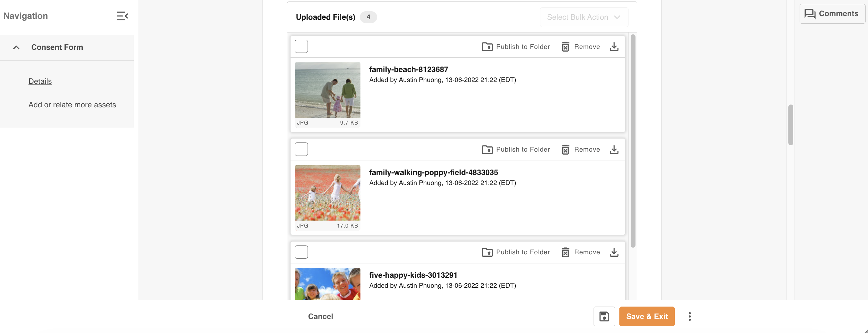Click the Uploaded File(s) heading
The image size is (868, 333).
(325, 17)
